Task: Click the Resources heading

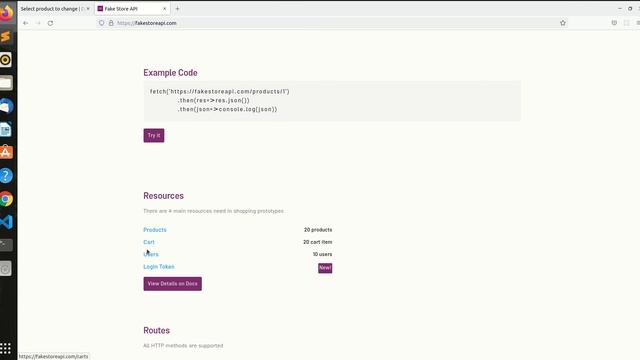Action: pos(163,196)
